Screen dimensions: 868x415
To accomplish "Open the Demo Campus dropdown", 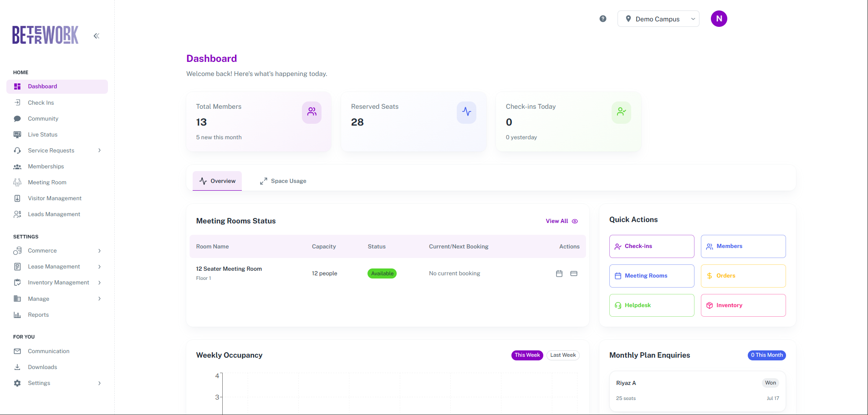I will 658,19.
